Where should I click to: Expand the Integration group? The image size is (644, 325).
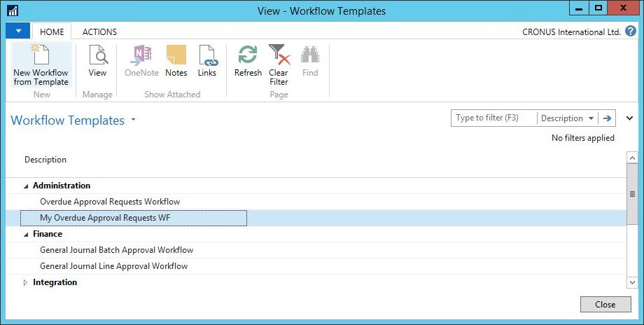[x=25, y=282]
